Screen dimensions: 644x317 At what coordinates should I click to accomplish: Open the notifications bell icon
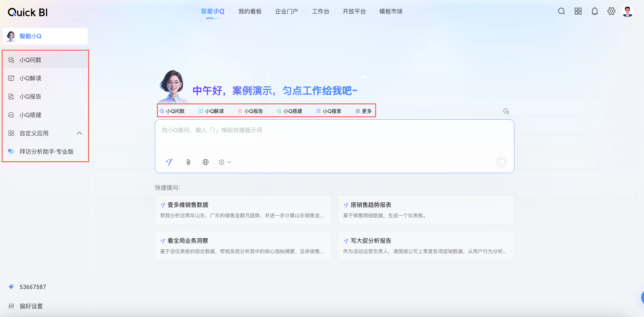(x=595, y=11)
